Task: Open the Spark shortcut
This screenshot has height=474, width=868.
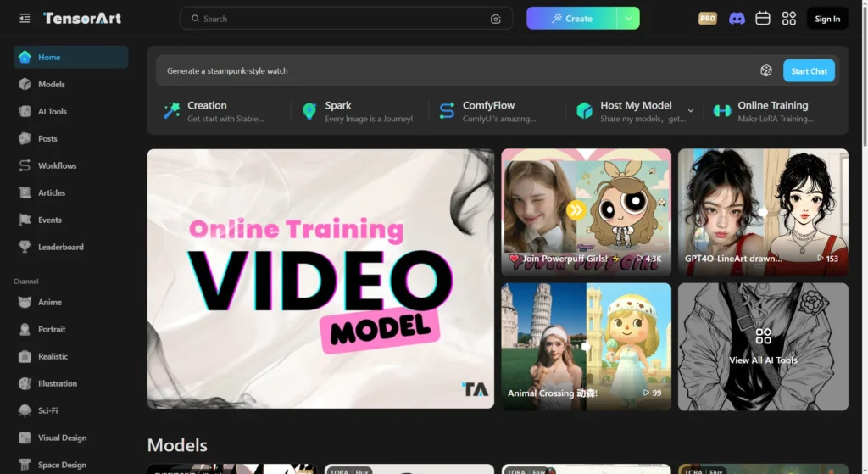Action: coord(359,111)
